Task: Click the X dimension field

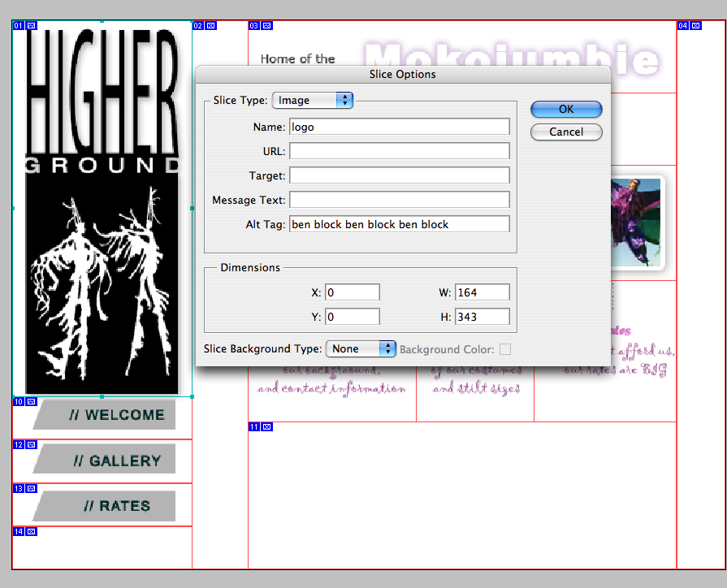Action: coord(353,292)
